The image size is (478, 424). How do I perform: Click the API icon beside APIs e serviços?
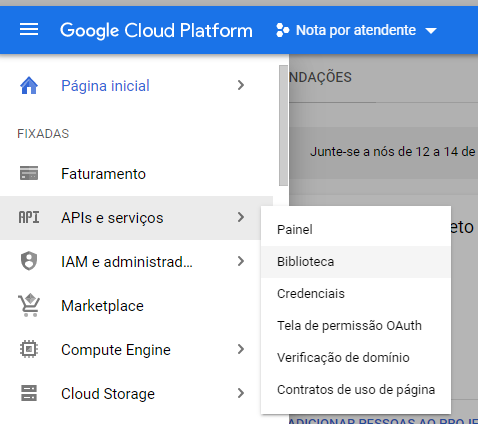29,217
